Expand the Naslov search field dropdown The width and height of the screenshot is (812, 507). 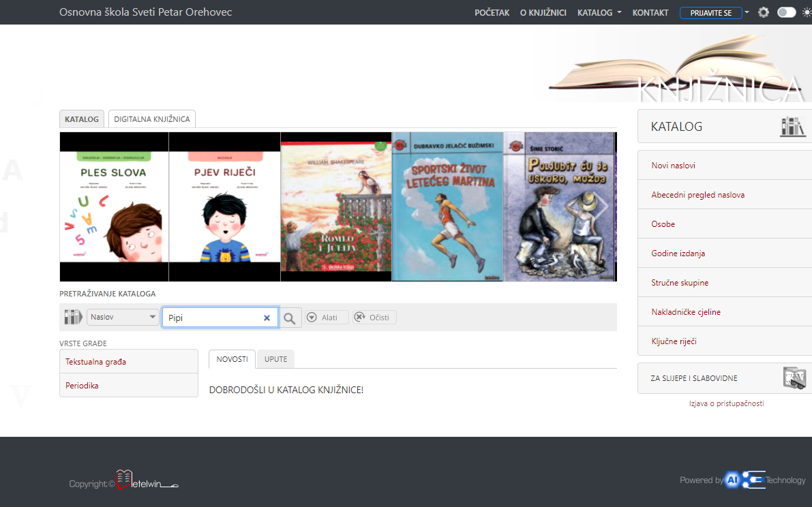click(123, 317)
